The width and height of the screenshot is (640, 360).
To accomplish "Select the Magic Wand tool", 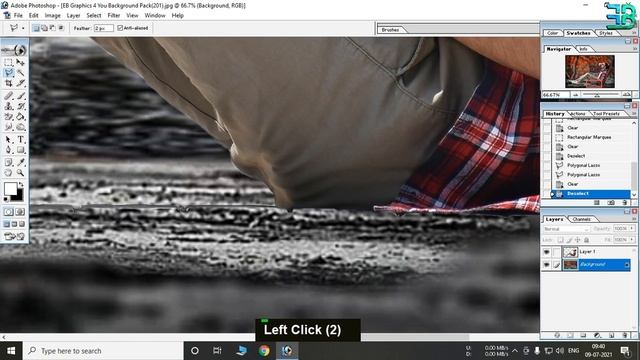I will point(20,73).
